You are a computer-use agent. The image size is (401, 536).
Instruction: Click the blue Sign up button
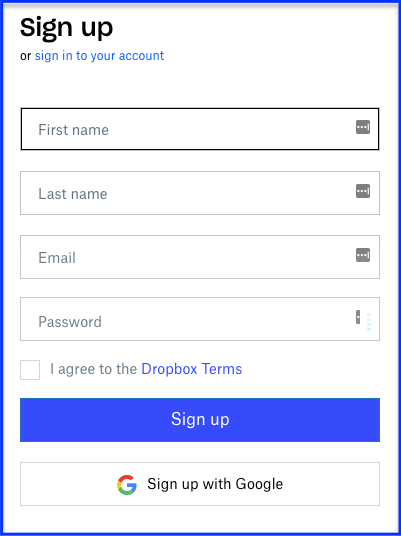pos(200,420)
